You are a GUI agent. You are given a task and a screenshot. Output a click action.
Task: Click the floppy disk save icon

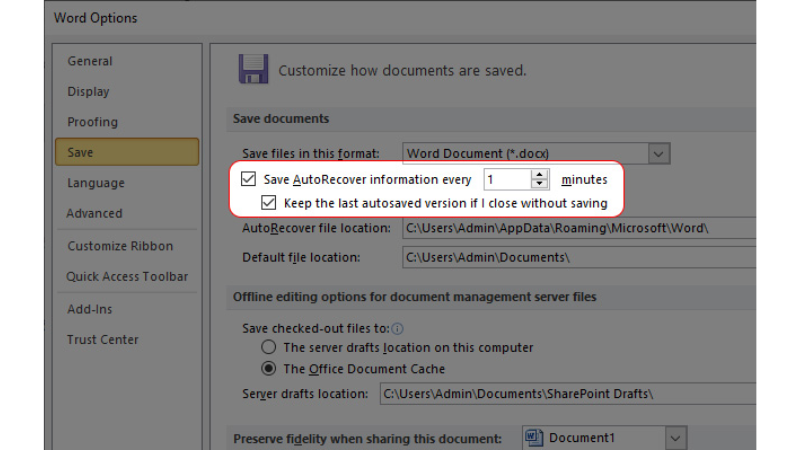point(253,69)
